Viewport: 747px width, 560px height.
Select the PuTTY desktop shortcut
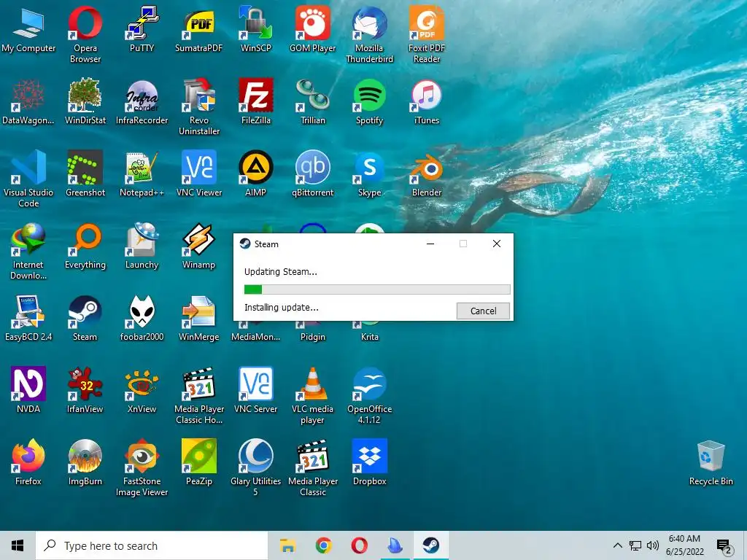coord(142,29)
